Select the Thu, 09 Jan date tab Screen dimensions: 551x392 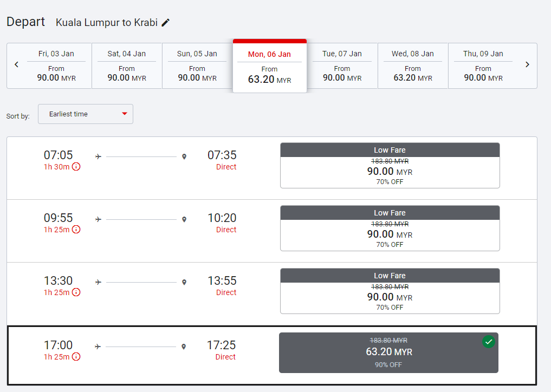click(483, 66)
